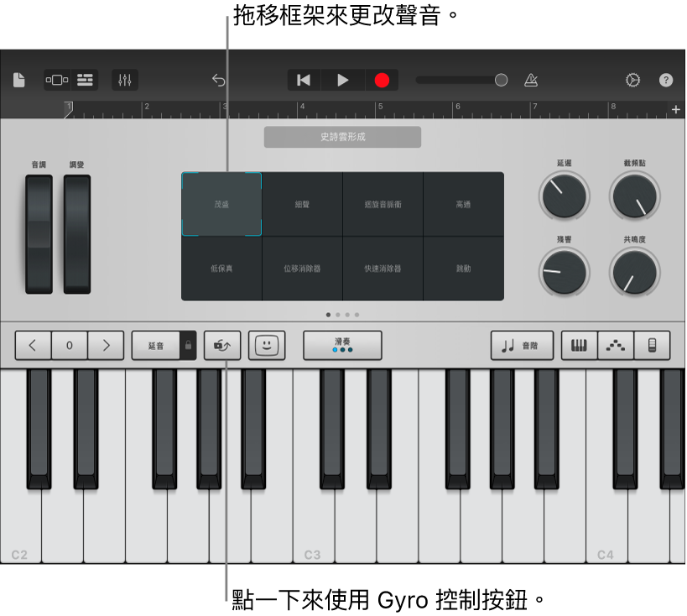
Task: Select the 迴旋音脈衝 transform pad
Action: pyautogui.click(x=383, y=204)
